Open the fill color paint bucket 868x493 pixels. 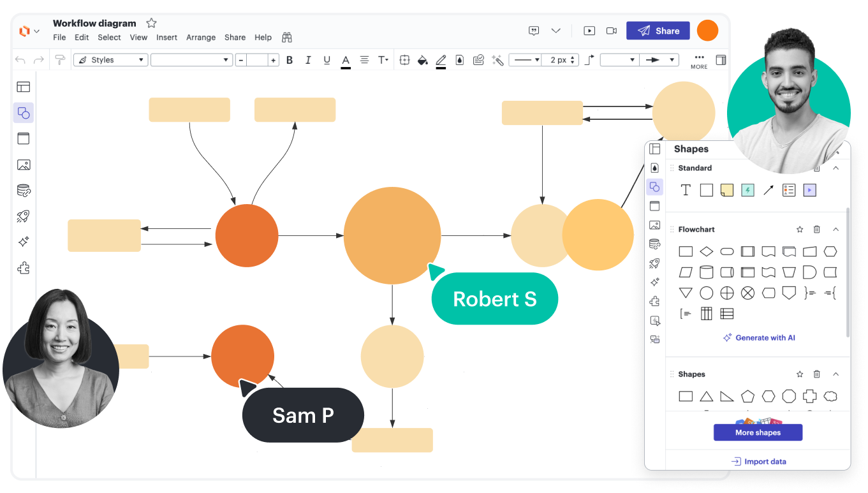(422, 60)
